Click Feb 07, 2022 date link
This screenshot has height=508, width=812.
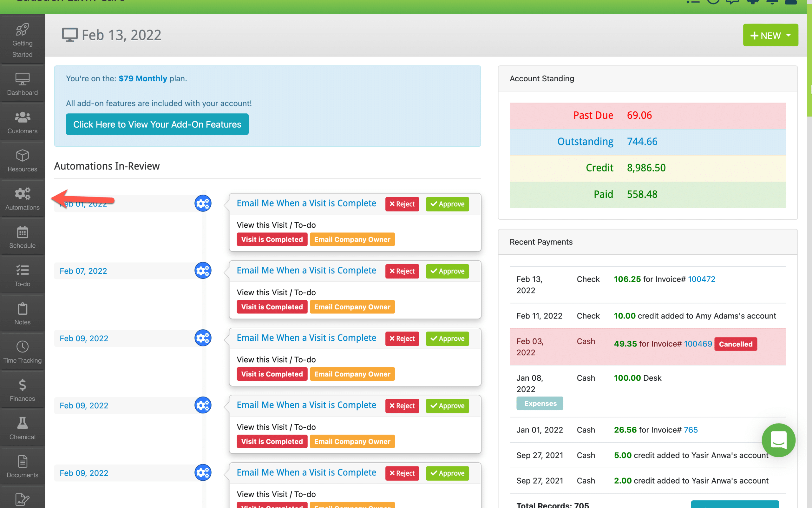tap(83, 271)
